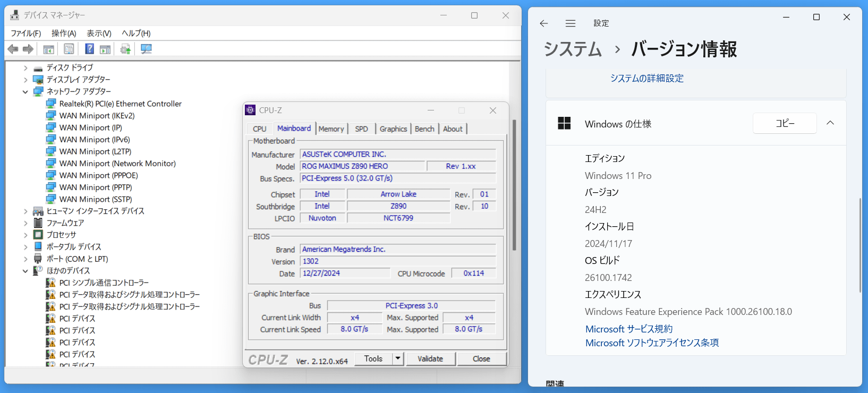Viewport: 868px width, 393px height.
Task: Open the システムの詳細設定 link
Action: pos(646,78)
